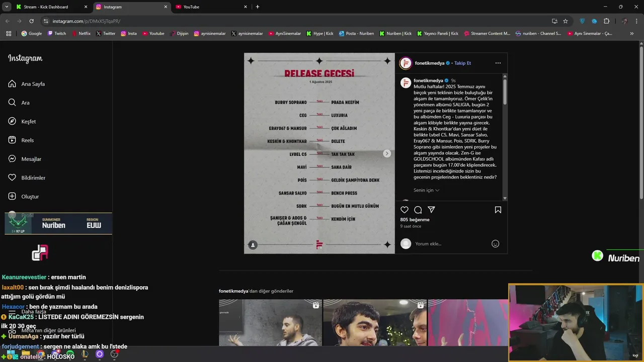Open install app icon in address bar

click(554, 21)
